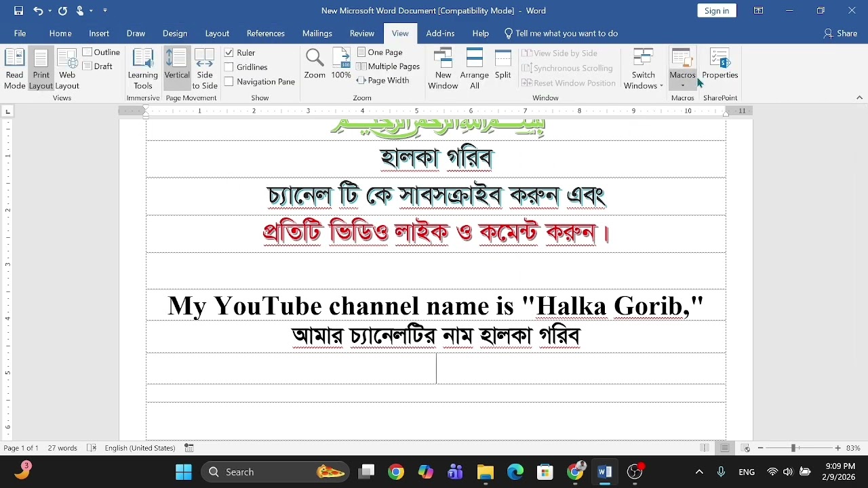This screenshot has width=868, height=488.
Task: Save the document from Quick Access Toolbar
Action: coord(19,11)
